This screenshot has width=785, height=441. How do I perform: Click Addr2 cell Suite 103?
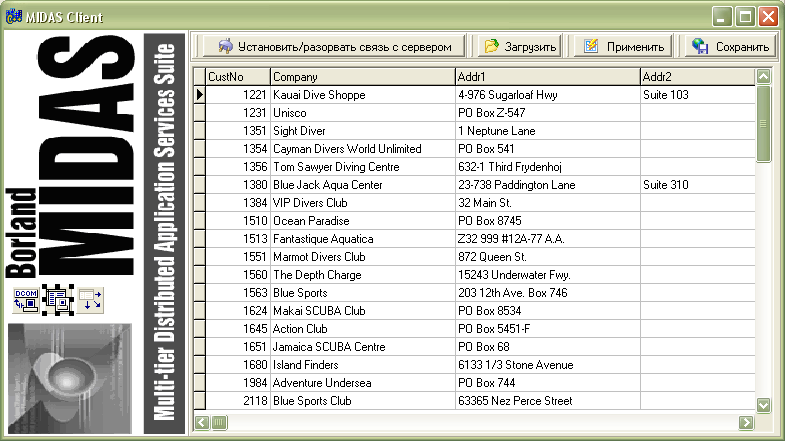coord(698,95)
